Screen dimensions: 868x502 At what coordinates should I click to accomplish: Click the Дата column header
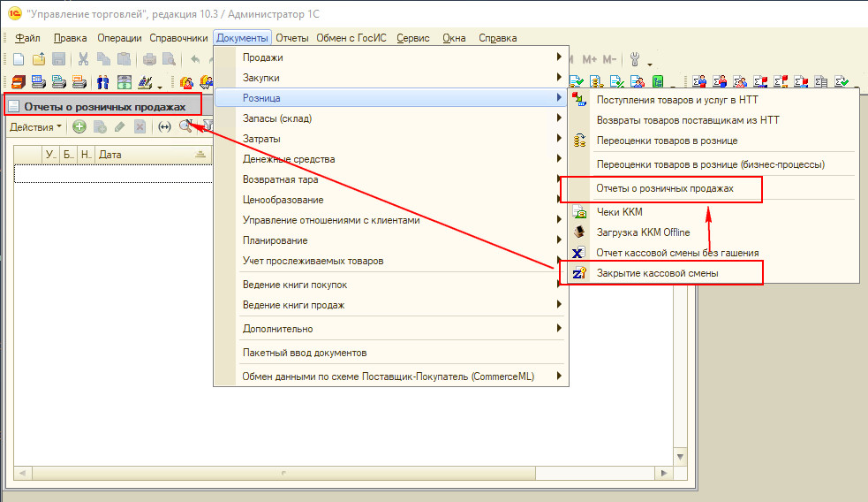pyautogui.click(x=153, y=155)
